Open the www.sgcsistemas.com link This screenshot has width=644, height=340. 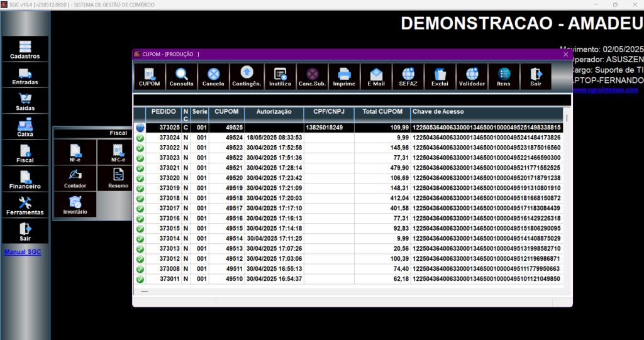(x=606, y=89)
